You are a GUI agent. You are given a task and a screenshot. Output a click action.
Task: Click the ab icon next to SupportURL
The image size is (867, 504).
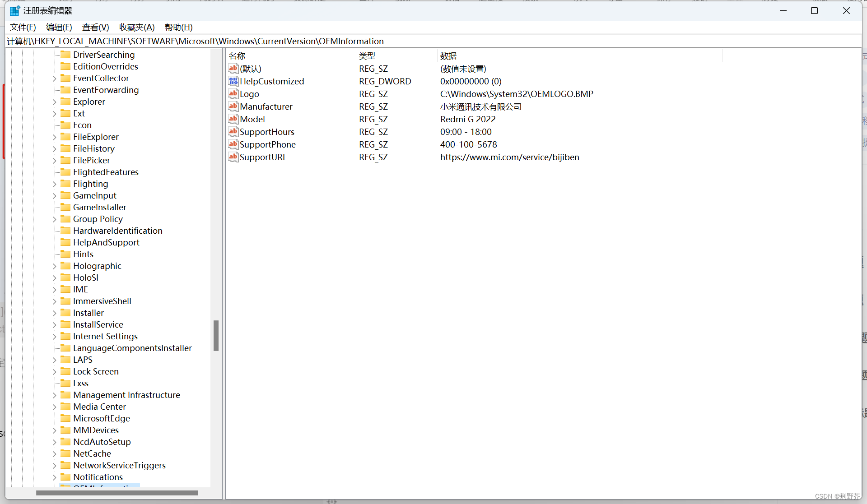[233, 157]
